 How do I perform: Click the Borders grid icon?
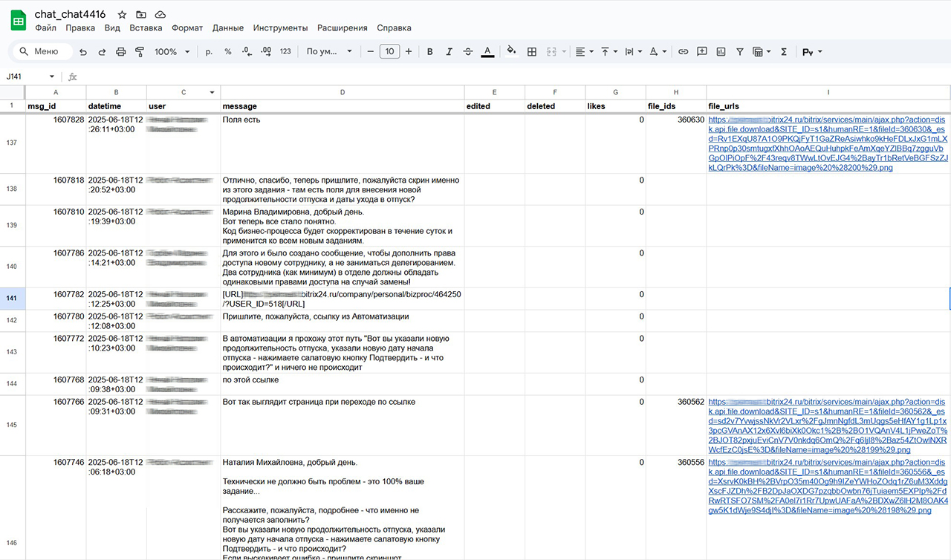(x=532, y=52)
